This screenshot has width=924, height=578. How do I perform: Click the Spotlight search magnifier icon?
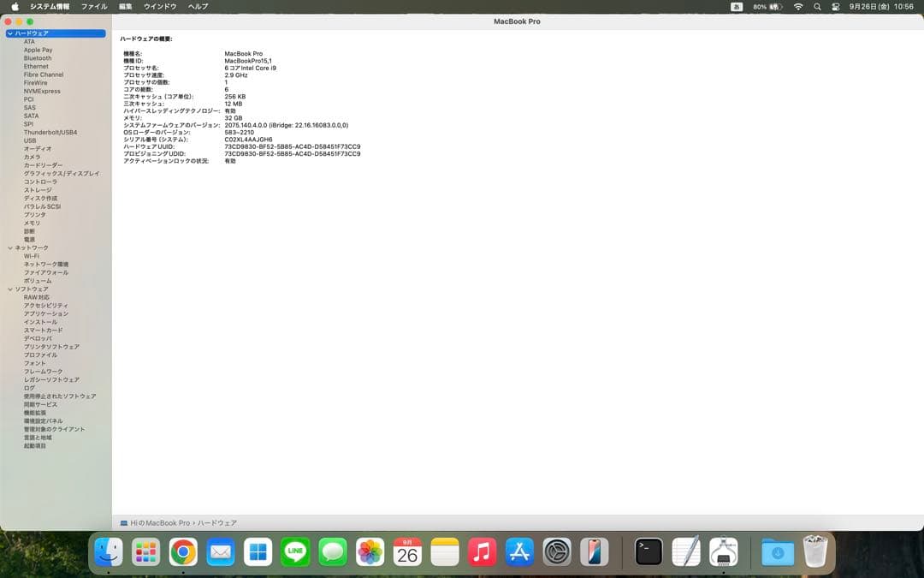(817, 6)
